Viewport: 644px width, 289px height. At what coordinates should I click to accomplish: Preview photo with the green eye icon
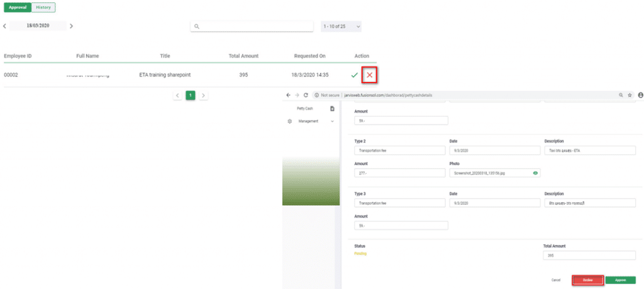coord(535,173)
